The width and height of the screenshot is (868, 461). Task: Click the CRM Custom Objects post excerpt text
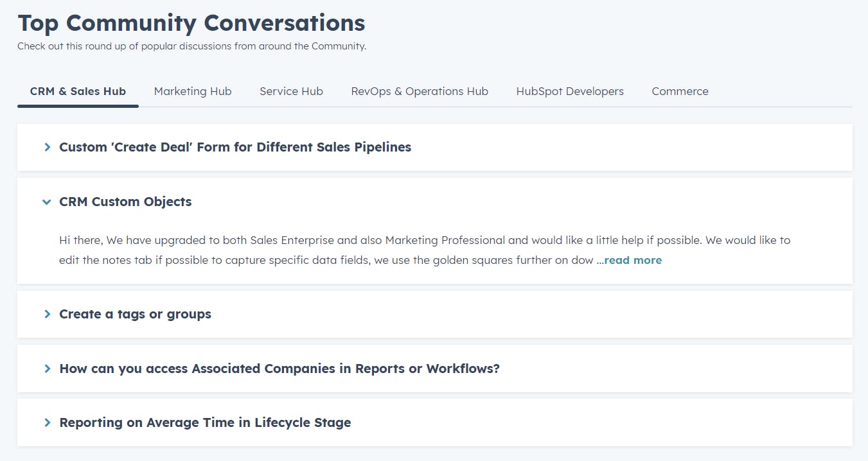(x=385, y=241)
